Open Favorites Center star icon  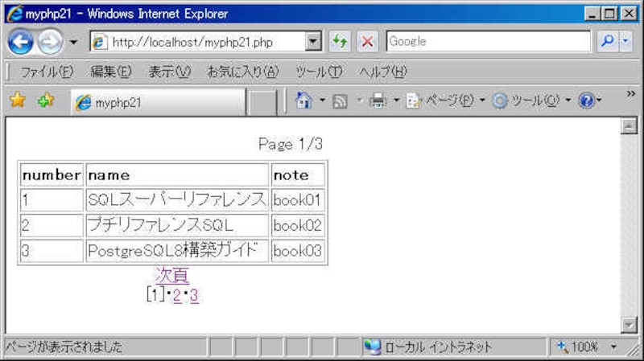18,100
